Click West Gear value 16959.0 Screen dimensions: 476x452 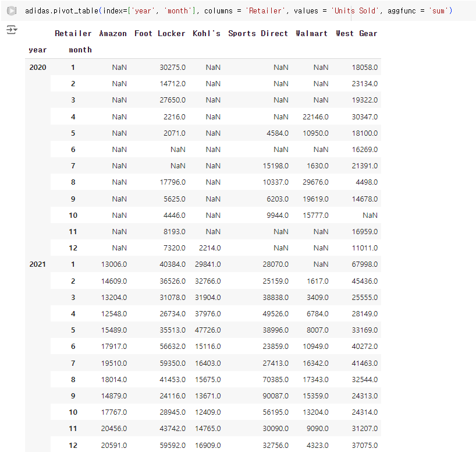coord(365,232)
